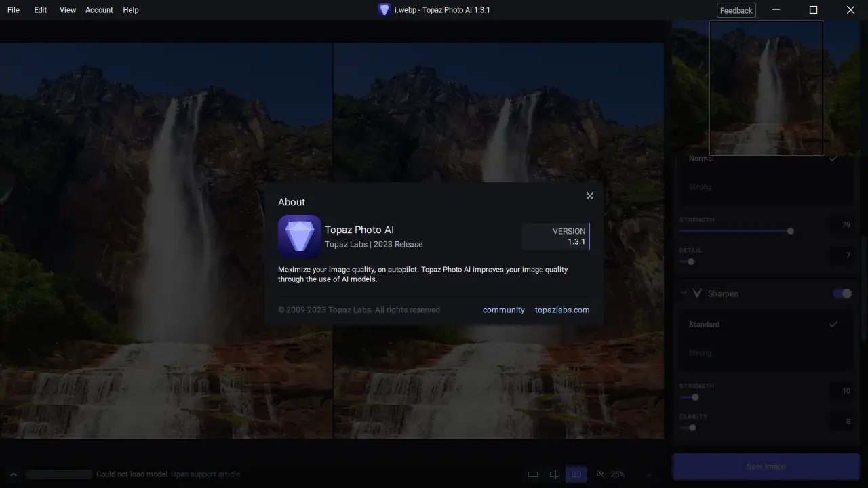
Task: Open the Help menu
Action: tap(131, 10)
